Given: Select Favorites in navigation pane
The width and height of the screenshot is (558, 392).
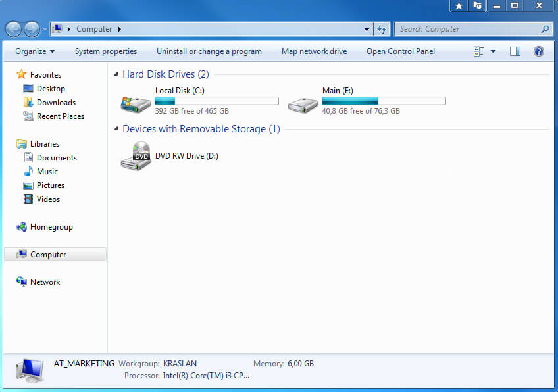Looking at the screenshot, I should point(45,75).
